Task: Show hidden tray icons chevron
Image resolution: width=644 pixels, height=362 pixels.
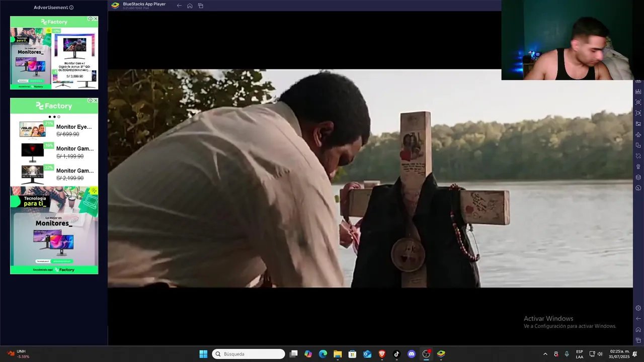Action: point(545,354)
